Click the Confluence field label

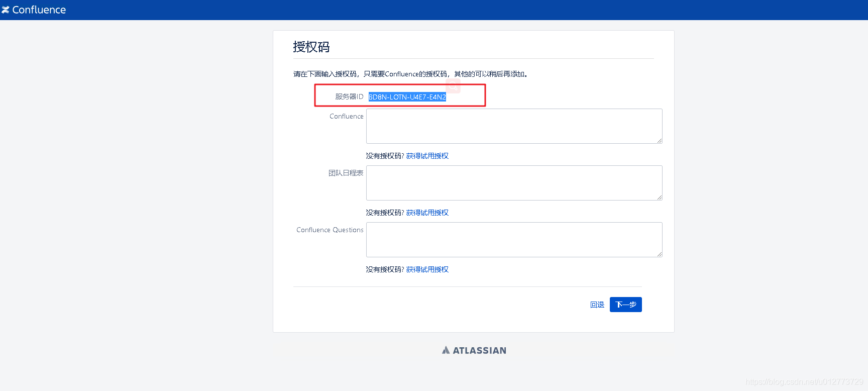click(x=347, y=116)
